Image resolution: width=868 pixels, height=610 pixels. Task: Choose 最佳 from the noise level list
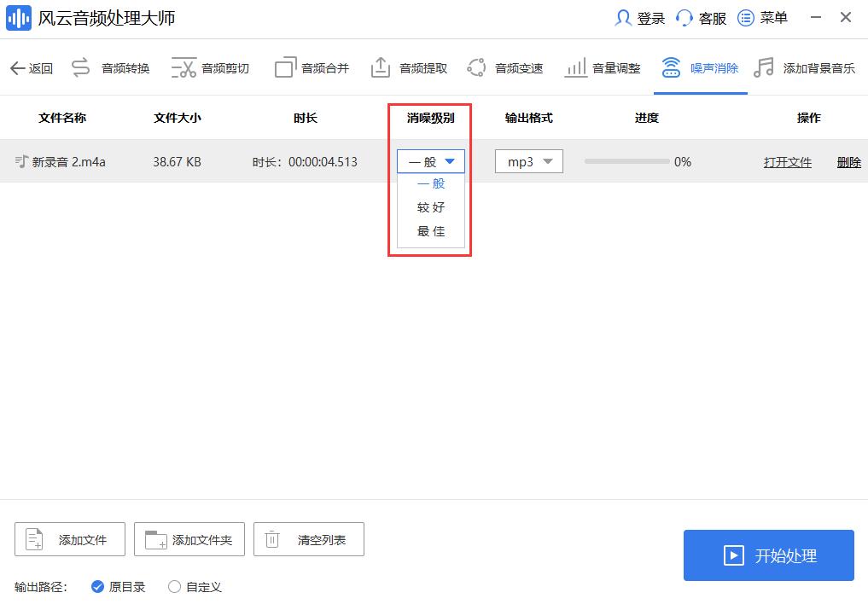pos(431,231)
